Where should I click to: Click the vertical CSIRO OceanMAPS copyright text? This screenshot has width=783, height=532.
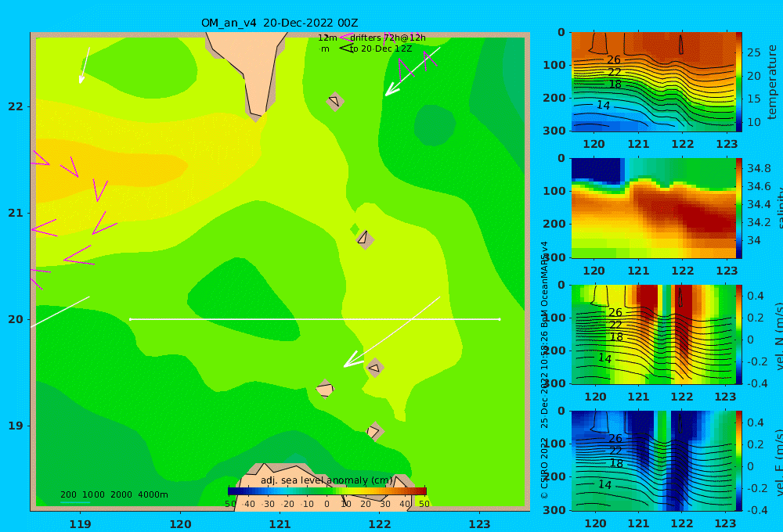coord(544,370)
